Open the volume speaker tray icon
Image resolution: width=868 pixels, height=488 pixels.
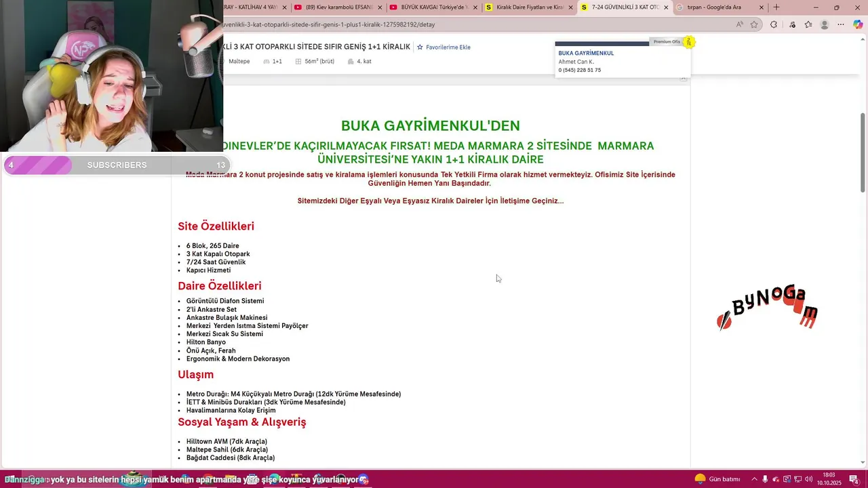pos(809,479)
